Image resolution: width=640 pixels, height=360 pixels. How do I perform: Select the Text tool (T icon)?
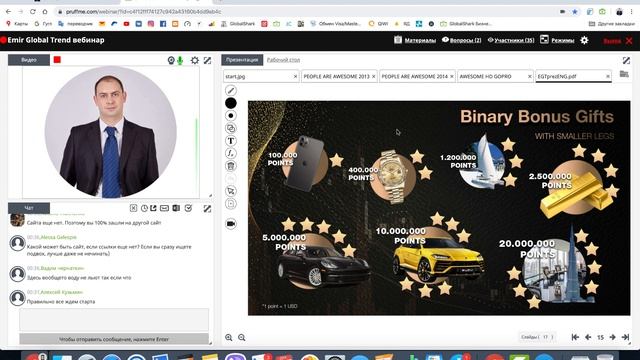(231, 141)
